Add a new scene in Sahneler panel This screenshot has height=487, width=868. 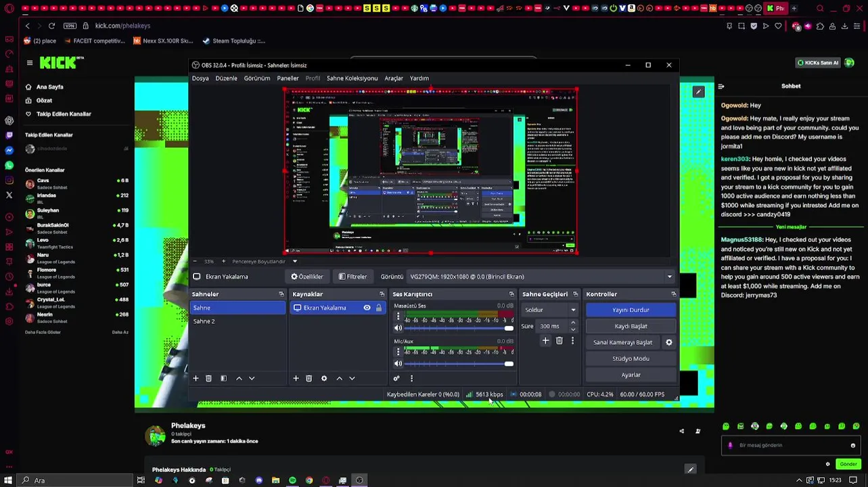[196, 378]
